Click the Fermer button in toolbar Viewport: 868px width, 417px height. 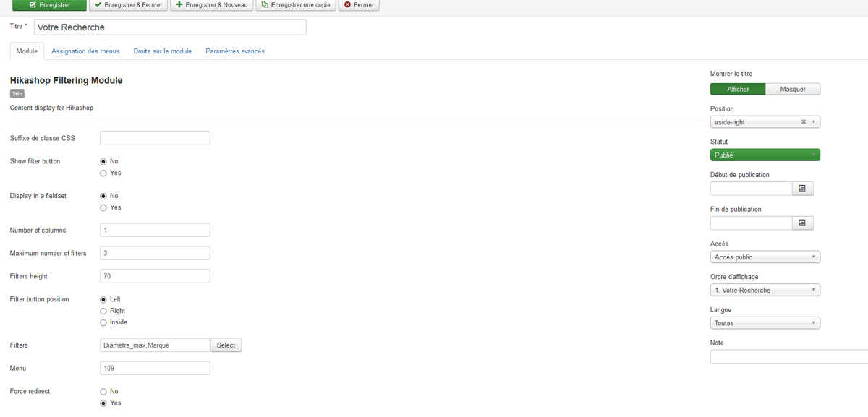click(x=359, y=5)
